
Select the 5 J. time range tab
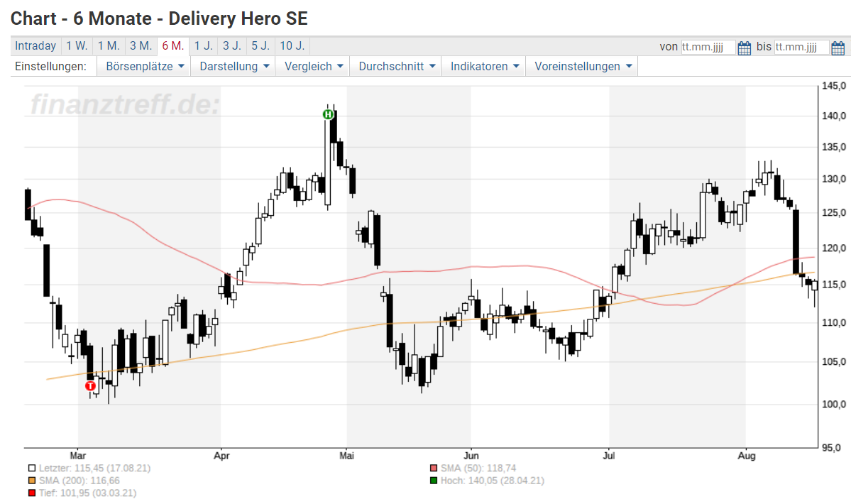pyautogui.click(x=260, y=46)
